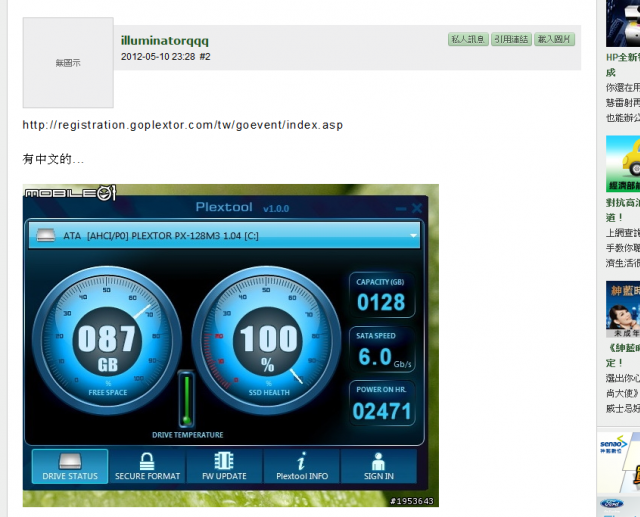Click the drive icon above Drive Status
Screen dimensions: 640x517
[x=70, y=461]
